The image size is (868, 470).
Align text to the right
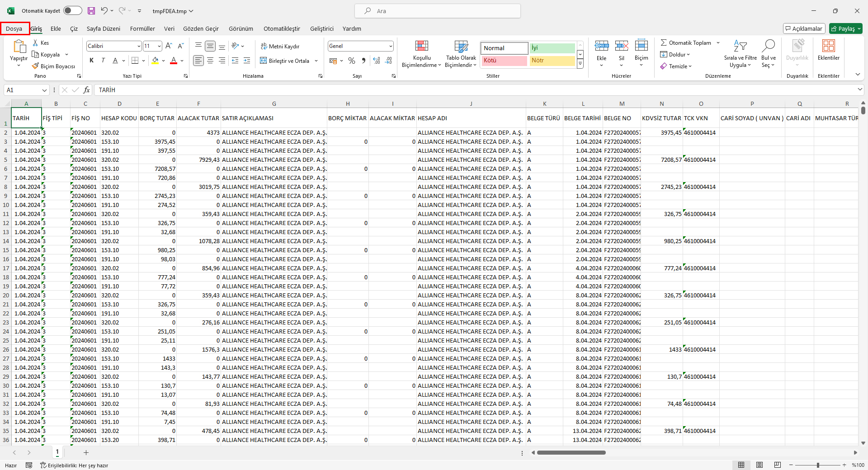coord(222,61)
